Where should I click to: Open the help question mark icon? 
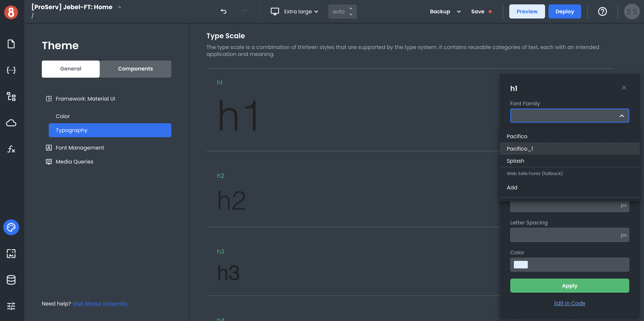click(x=602, y=11)
